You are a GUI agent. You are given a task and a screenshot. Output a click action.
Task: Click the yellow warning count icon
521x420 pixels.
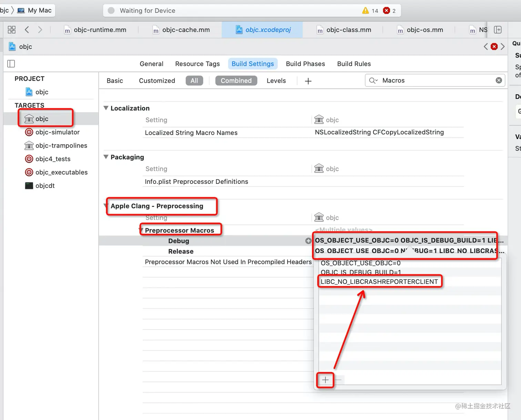(x=366, y=11)
